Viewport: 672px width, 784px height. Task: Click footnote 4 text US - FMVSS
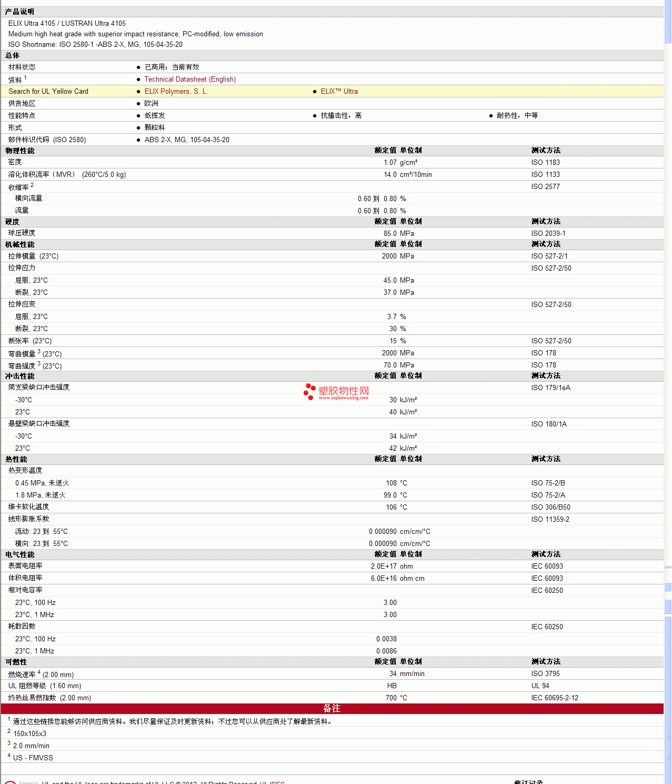click(x=33, y=758)
